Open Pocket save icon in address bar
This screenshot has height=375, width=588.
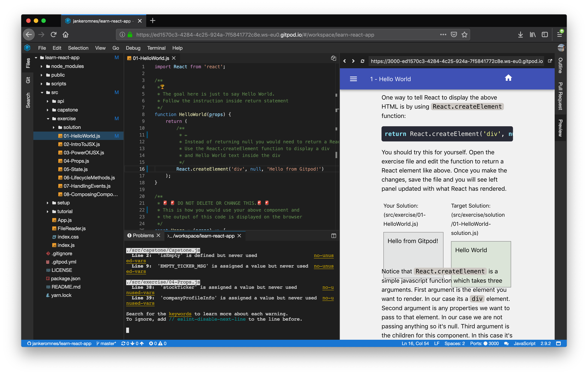(454, 35)
